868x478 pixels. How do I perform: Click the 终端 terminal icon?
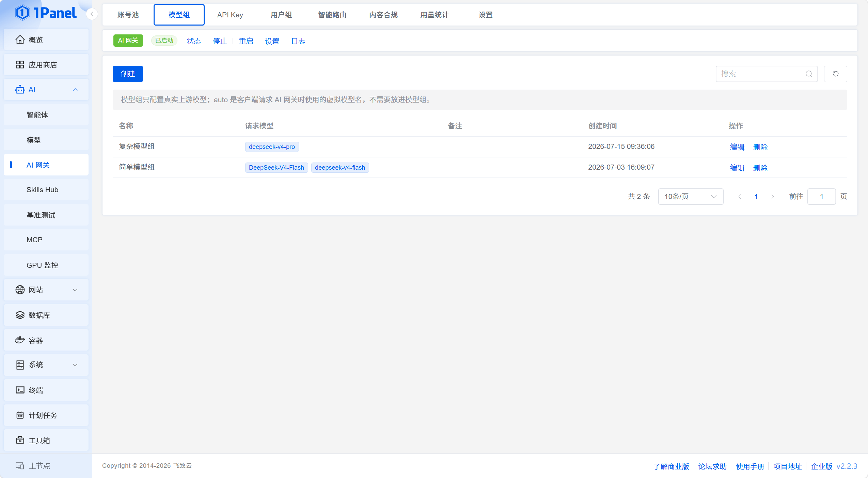point(20,390)
